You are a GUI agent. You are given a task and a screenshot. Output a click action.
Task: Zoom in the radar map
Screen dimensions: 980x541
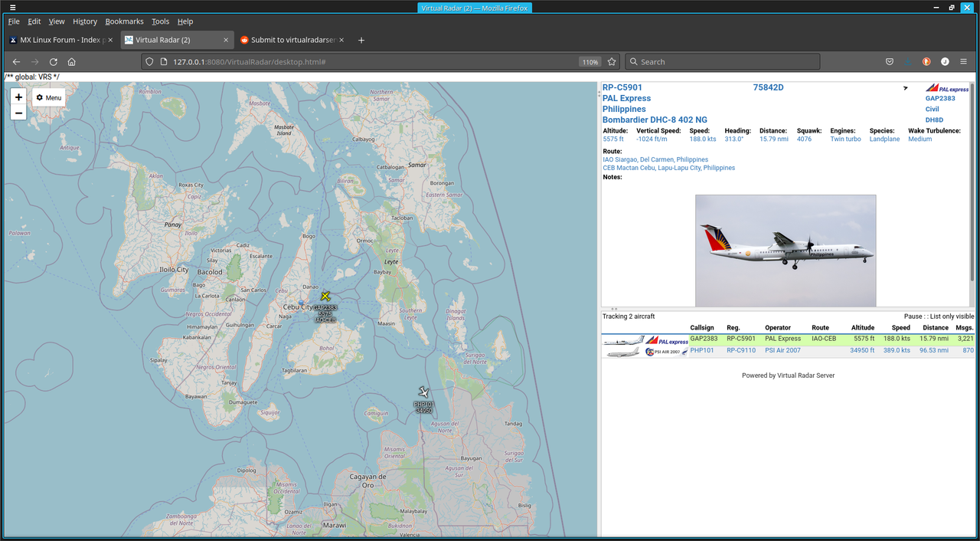pos(18,97)
